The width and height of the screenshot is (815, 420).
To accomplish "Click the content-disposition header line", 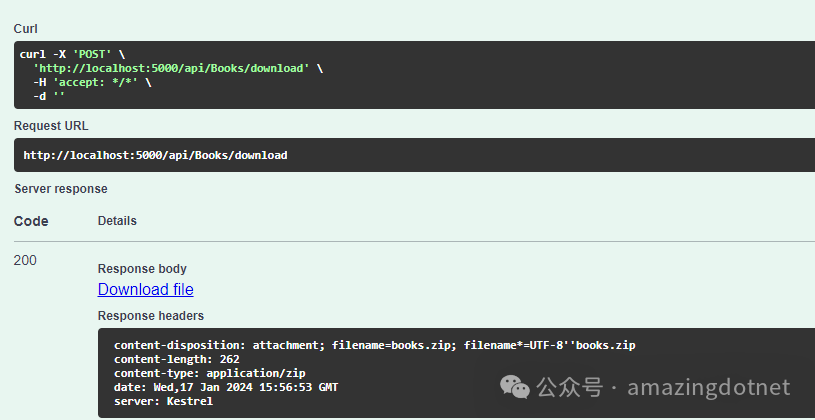I will [375, 345].
